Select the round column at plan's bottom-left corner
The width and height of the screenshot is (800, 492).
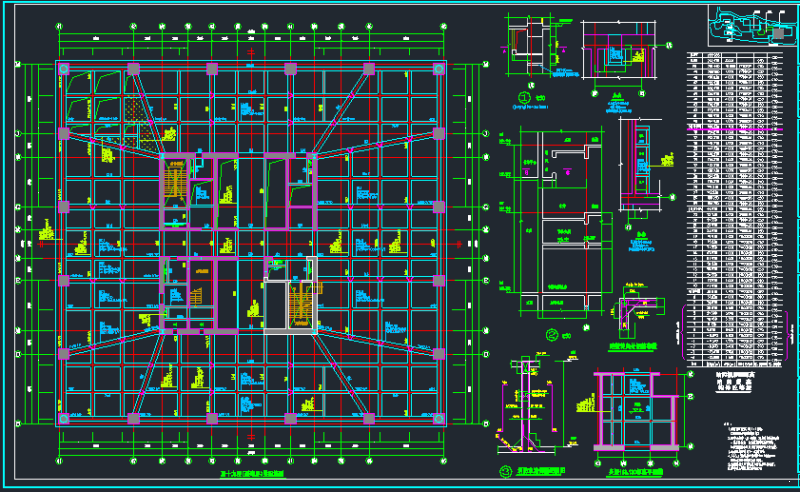click(64, 419)
